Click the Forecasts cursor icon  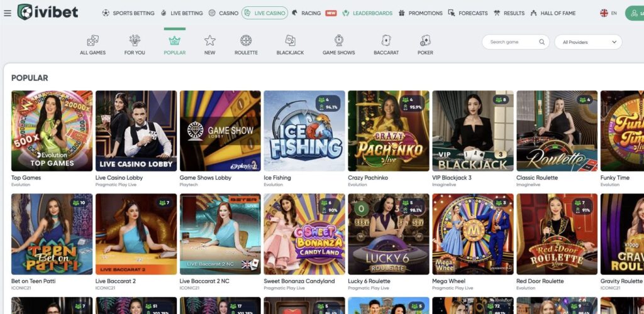(x=452, y=13)
